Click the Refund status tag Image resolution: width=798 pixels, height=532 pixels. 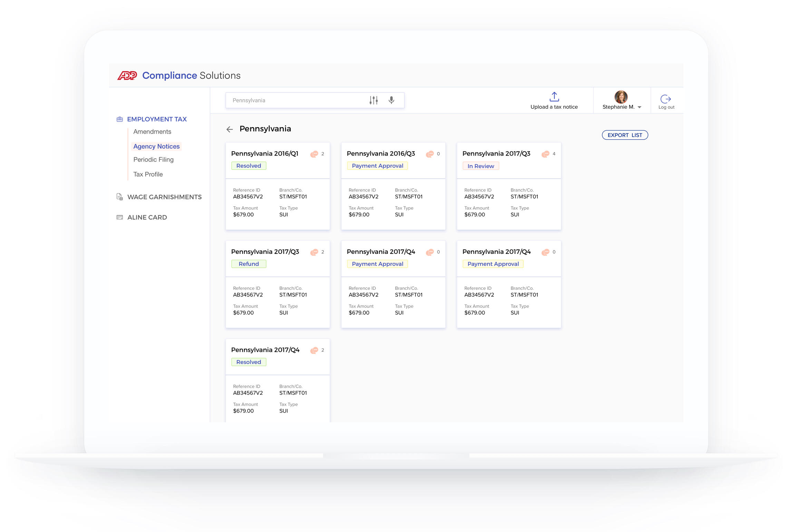[x=249, y=264]
